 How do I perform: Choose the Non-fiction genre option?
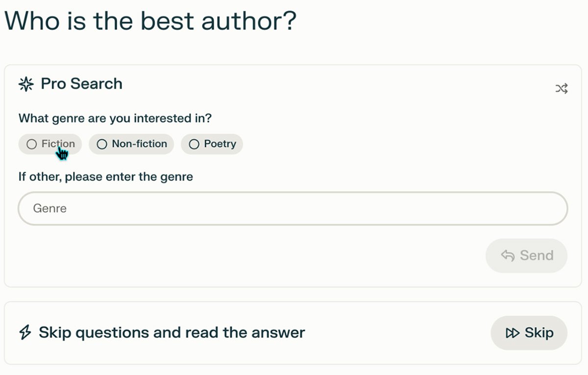(x=131, y=144)
